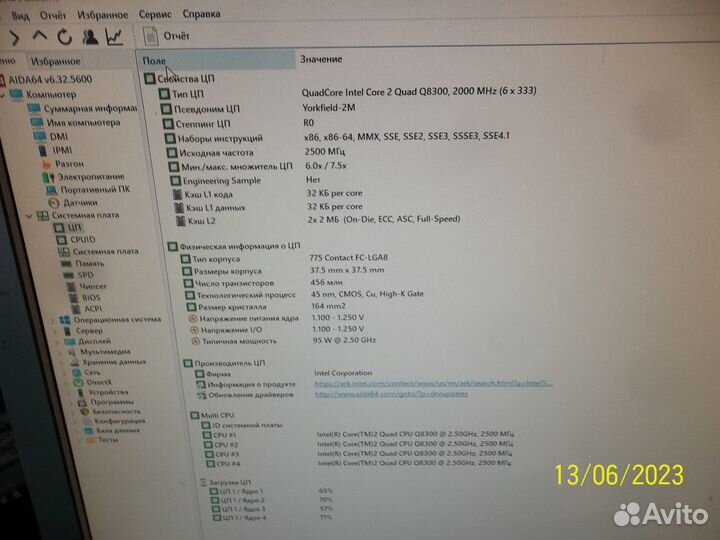Select the CPU #1 row
Viewport: 720px width, 540px height.
point(358,434)
